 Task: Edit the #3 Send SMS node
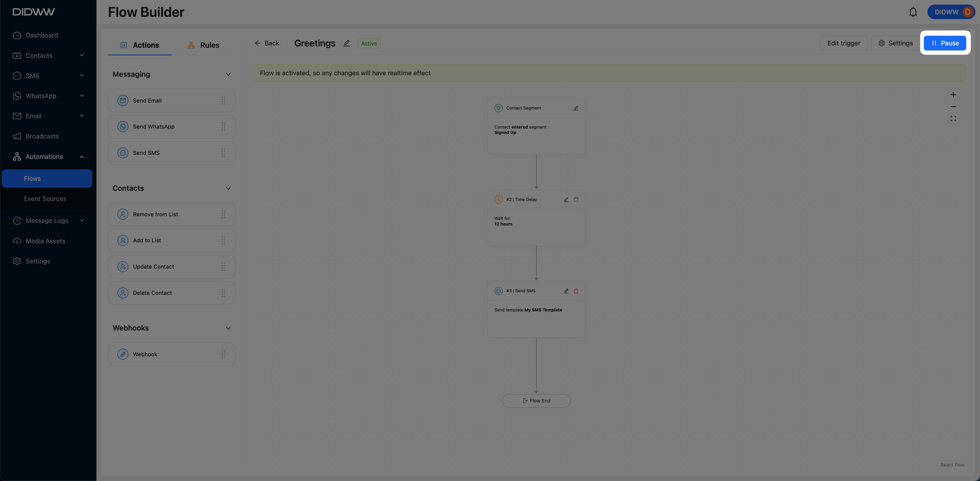[566, 291]
